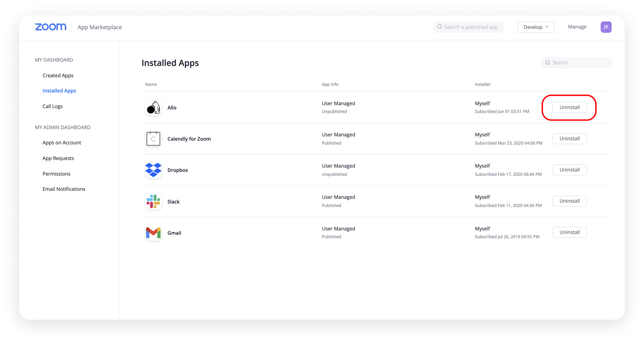Click the Calendly for Zoom icon
This screenshot has width=644, height=343.
(153, 139)
